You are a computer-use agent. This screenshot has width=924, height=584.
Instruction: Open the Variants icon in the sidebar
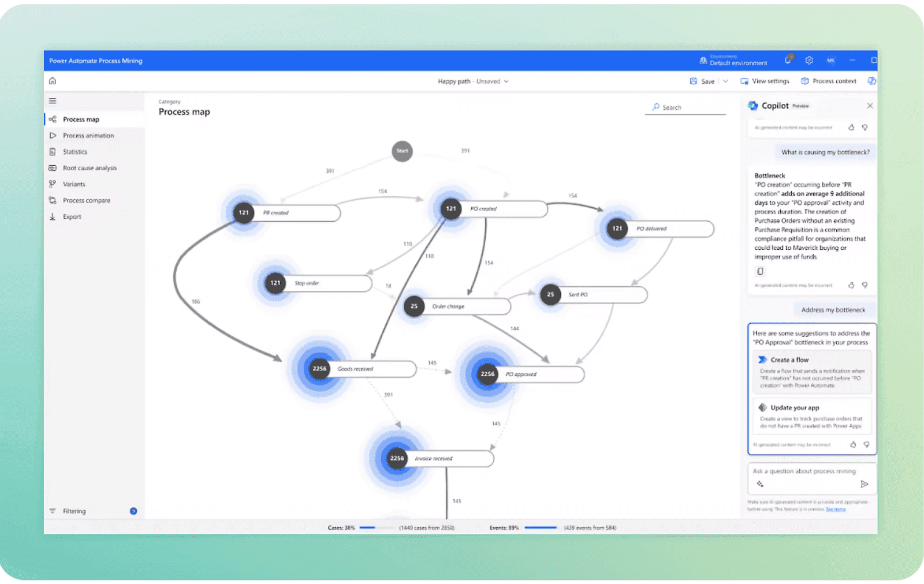coord(53,184)
